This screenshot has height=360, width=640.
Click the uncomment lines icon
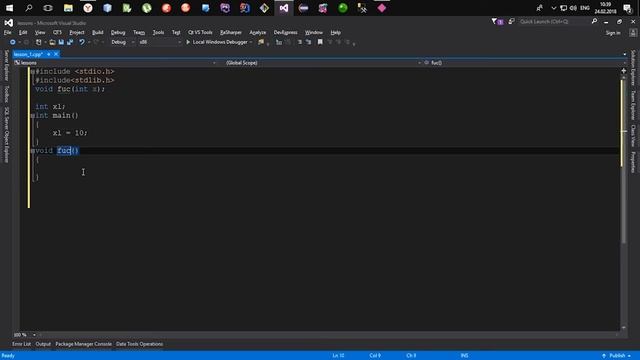[309, 42]
